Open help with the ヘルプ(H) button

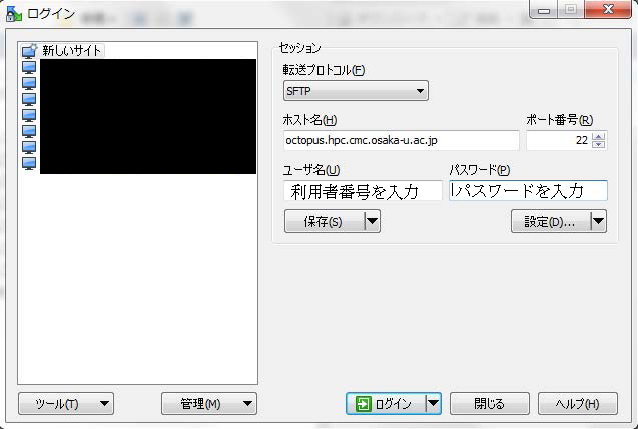click(x=577, y=404)
